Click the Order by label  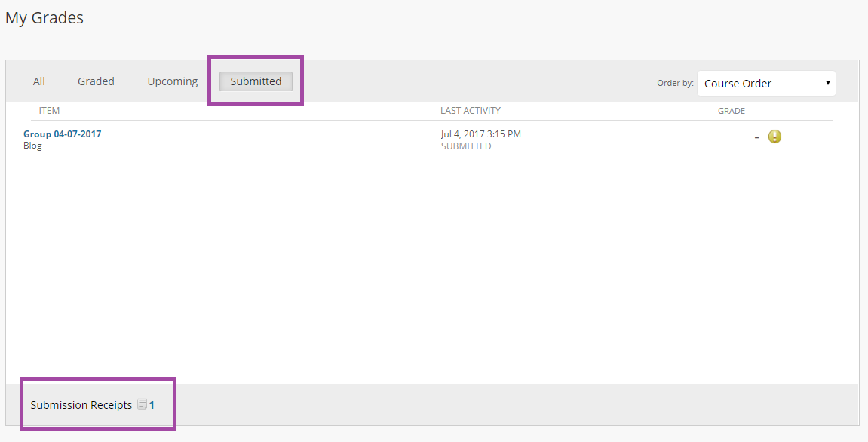click(675, 83)
